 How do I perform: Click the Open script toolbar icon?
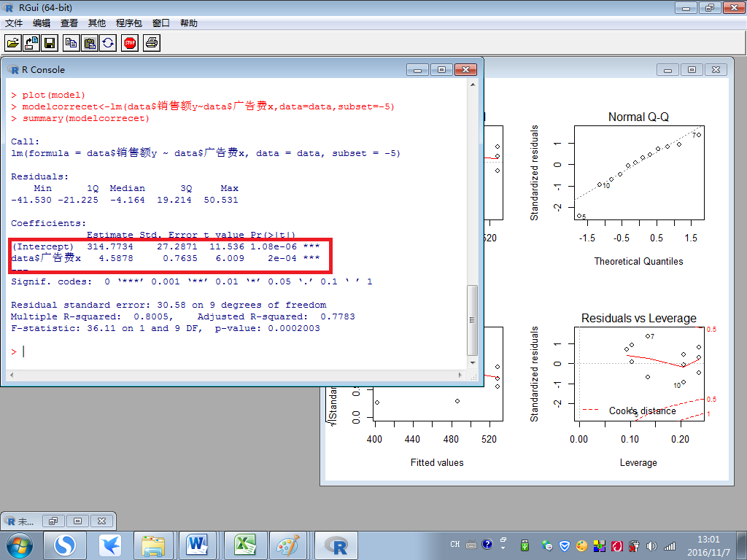(13, 43)
